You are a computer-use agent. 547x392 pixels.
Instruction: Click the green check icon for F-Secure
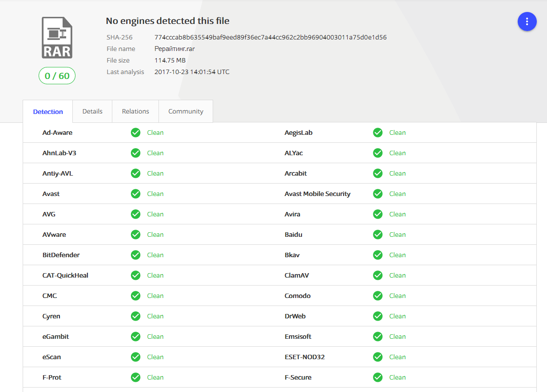pyautogui.click(x=378, y=377)
